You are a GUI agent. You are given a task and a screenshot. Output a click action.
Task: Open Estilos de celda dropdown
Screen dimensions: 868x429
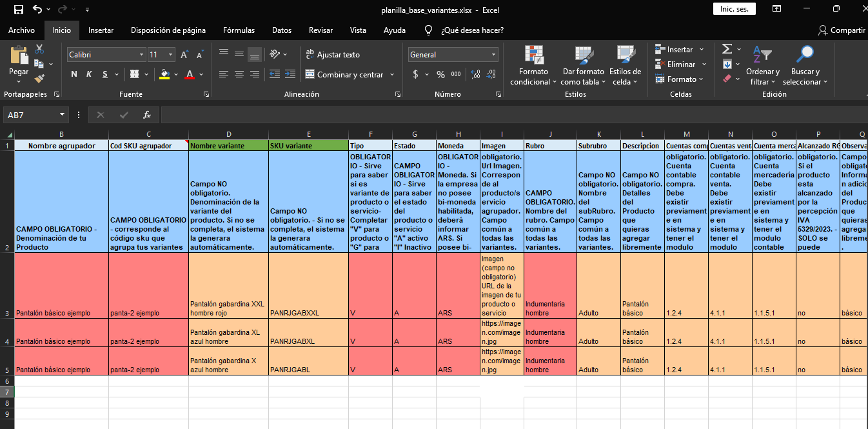click(x=625, y=65)
